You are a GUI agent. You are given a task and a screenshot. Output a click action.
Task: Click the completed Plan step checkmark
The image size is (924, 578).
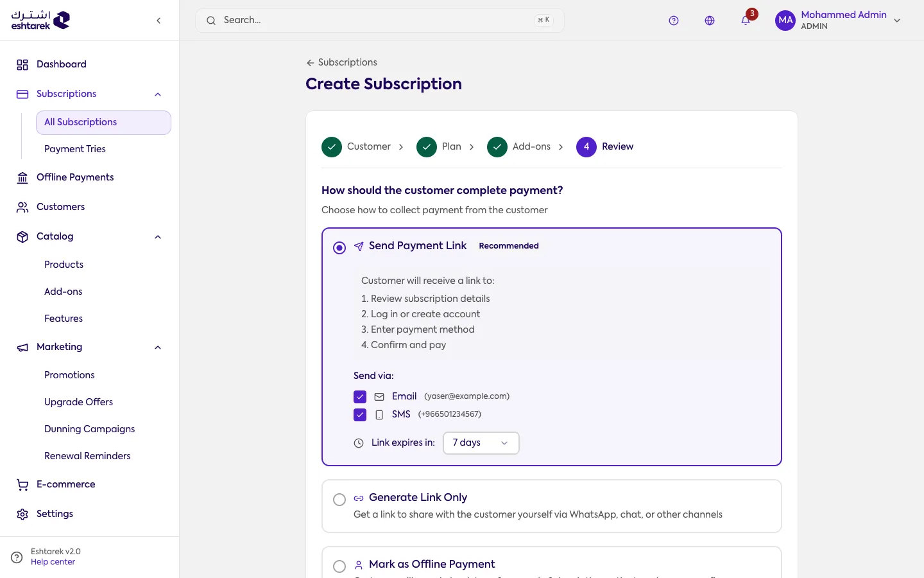[x=427, y=146]
